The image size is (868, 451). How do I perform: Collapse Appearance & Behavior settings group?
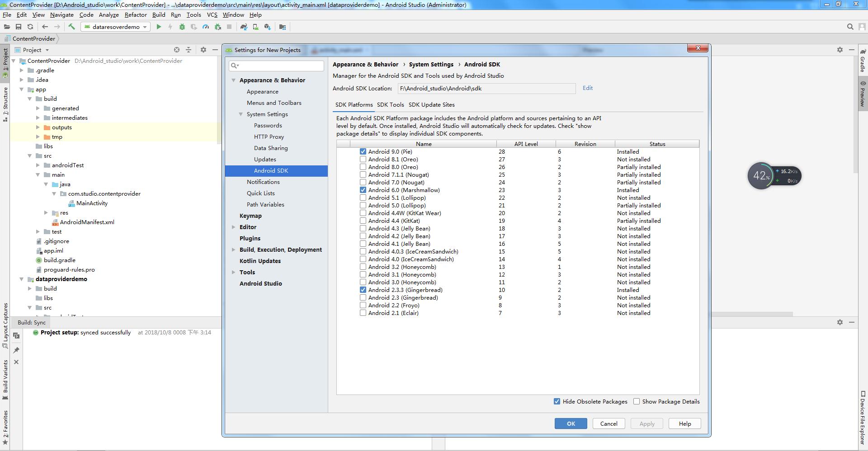234,80
